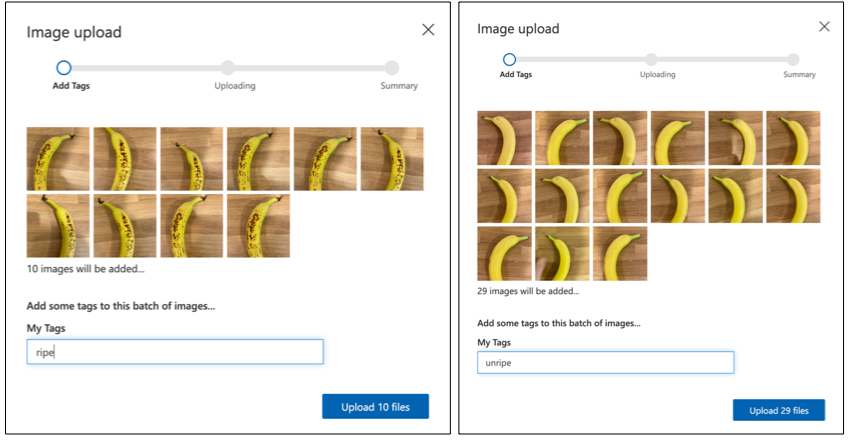Select the Add Tags step circle in left dialog
The width and height of the screenshot is (851, 445).
coord(64,68)
